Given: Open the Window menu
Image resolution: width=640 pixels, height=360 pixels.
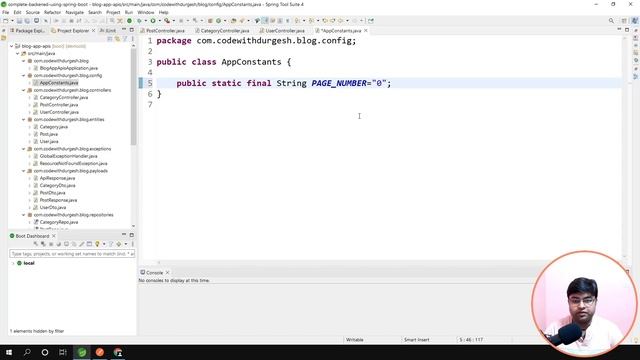Looking at the screenshot, I should pos(146,12).
